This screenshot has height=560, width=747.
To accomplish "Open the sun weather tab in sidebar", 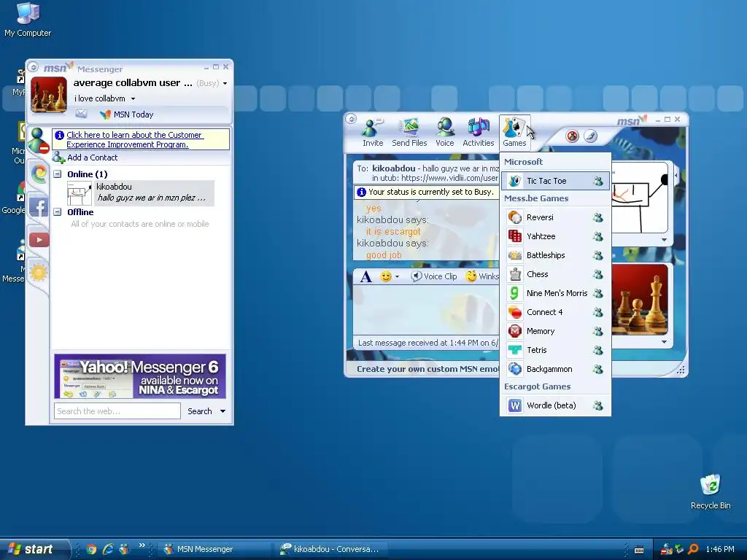I will (39, 273).
